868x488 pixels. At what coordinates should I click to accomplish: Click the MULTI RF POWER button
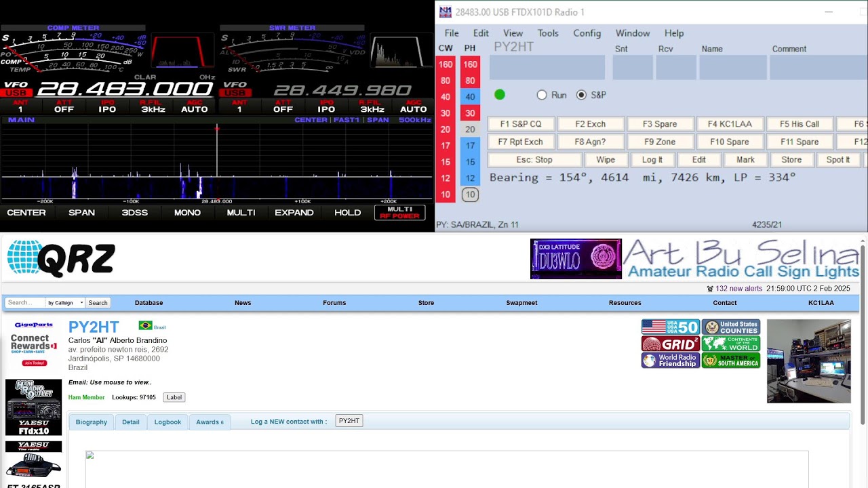coord(400,212)
